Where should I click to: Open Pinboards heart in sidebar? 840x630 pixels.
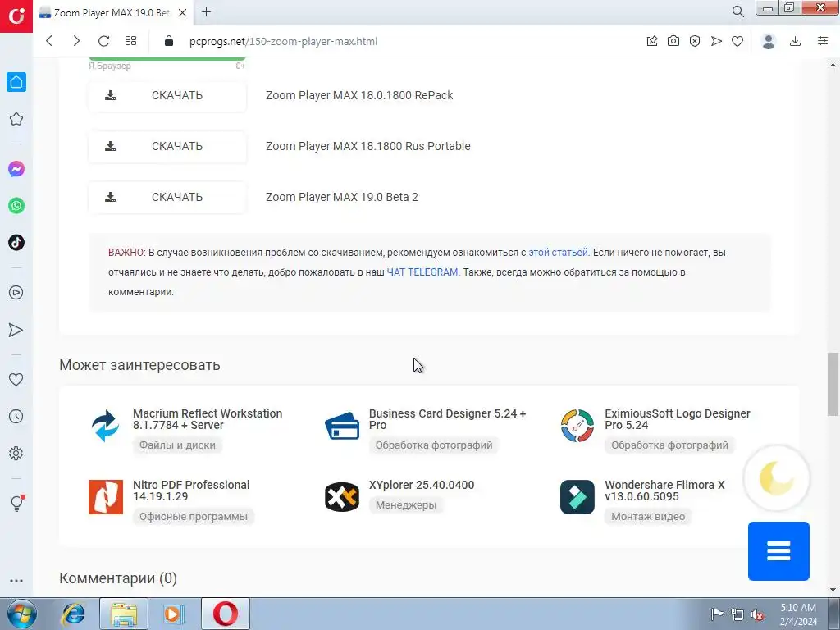(x=16, y=379)
